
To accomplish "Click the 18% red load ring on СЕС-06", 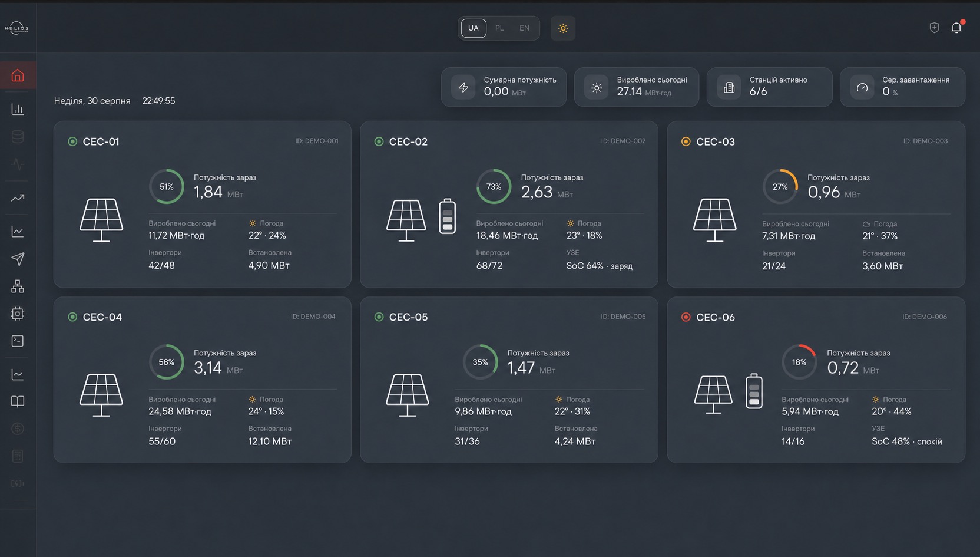I will click(799, 362).
